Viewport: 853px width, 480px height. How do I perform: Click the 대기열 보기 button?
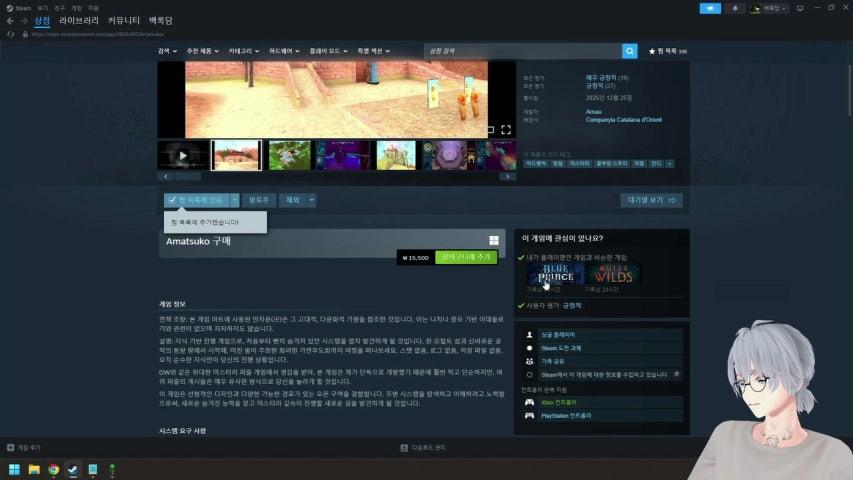pyautogui.click(x=651, y=200)
